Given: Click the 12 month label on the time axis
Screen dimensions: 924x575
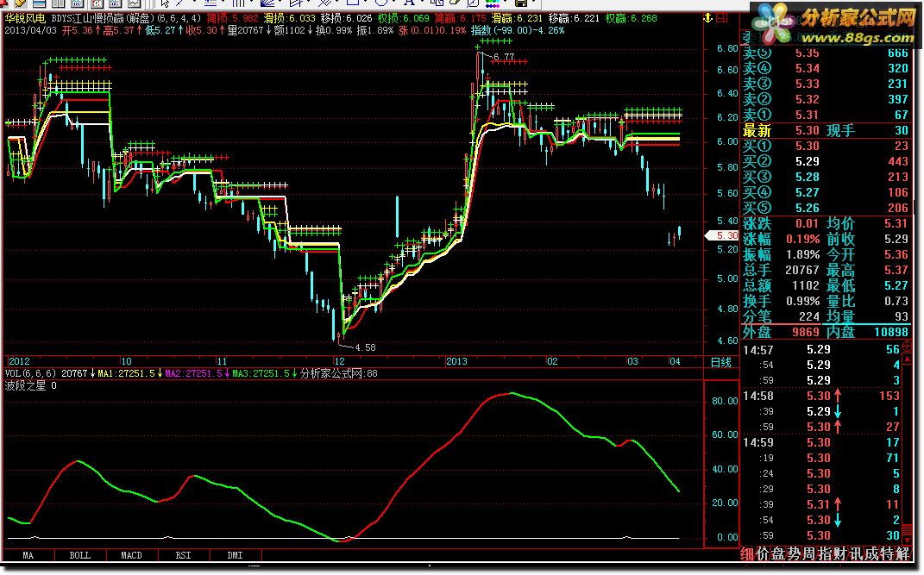Looking at the screenshot, I should pyautogui.click(x=339, y=361).
